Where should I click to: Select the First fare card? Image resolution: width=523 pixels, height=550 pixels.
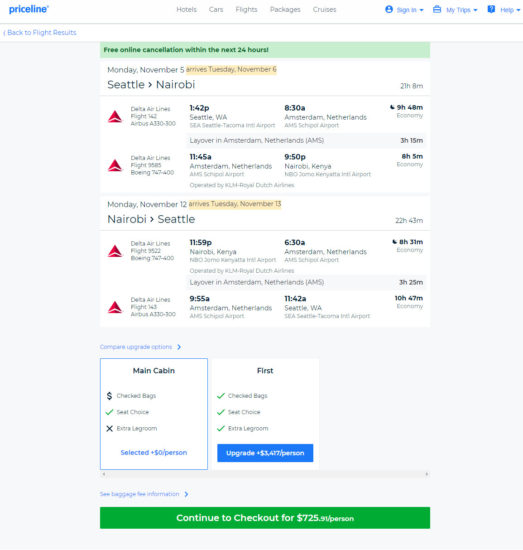265,414
